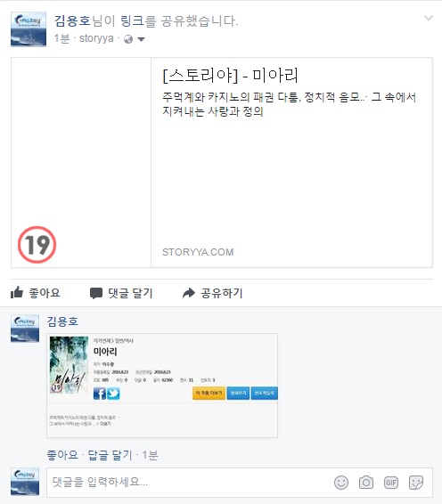Click the 김용호 name in post header

pos(72,20)
